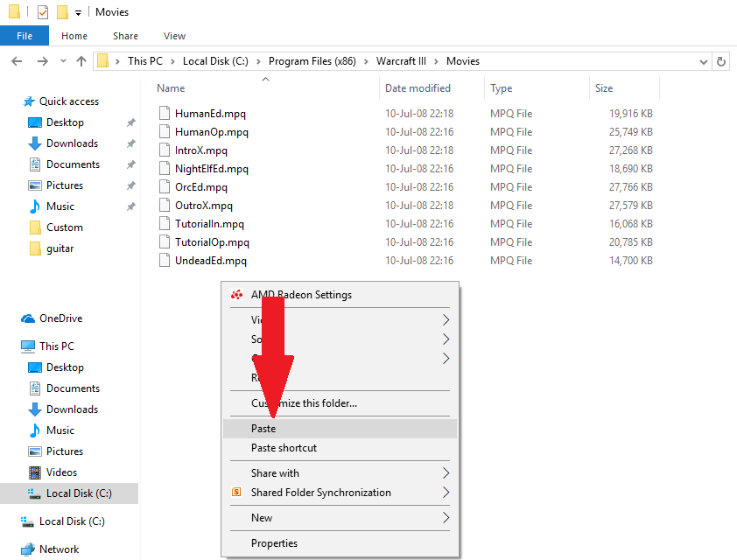Open the File tab
Image resolution: width=737 pixels, height=560 pixels.
pyautogui.click(x=25, y=36)
